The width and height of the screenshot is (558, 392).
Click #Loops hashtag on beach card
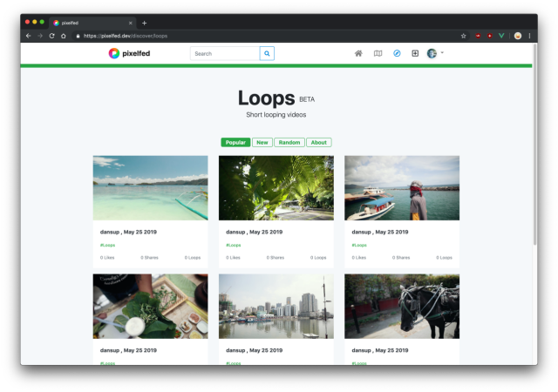[107, 245]
